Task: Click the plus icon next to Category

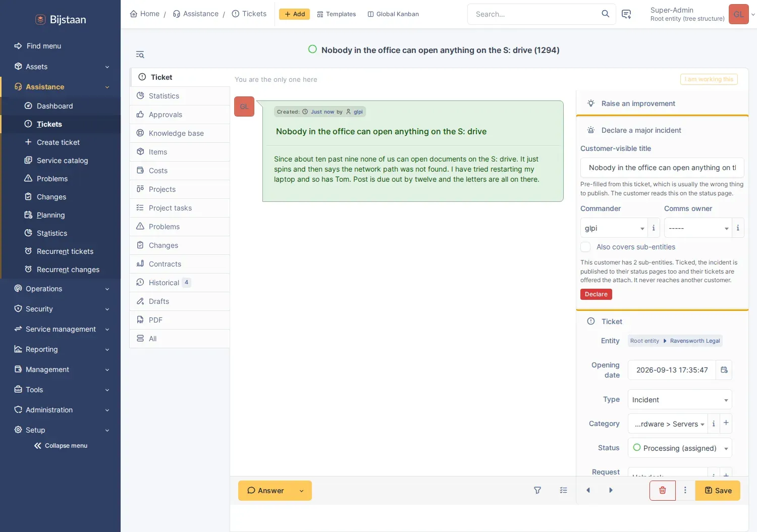Action: 726,423
